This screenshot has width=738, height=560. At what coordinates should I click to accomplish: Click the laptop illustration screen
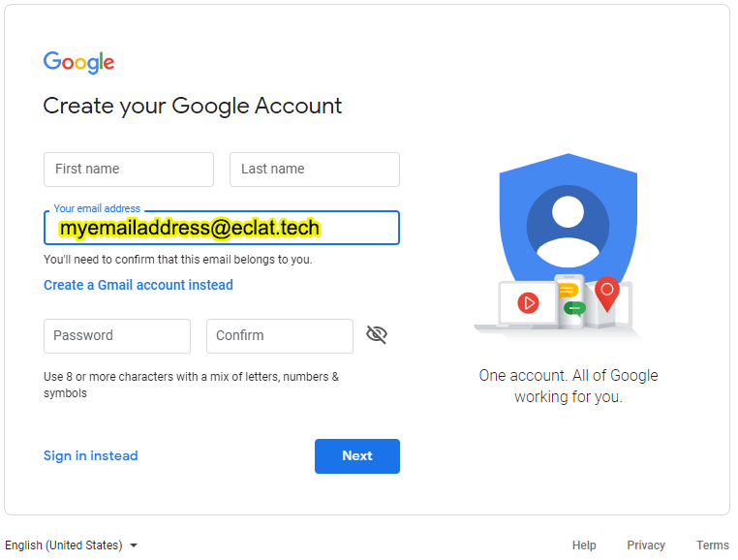point(528,303)
